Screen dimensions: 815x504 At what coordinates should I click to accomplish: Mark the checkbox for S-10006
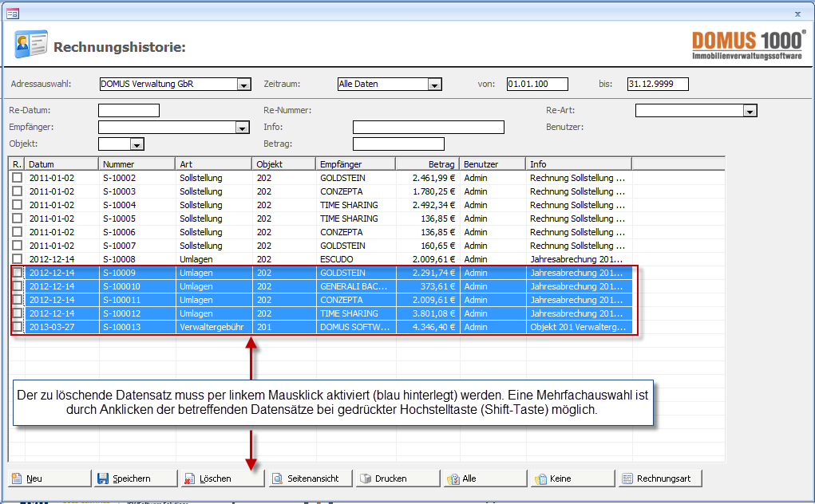point(17,231)
